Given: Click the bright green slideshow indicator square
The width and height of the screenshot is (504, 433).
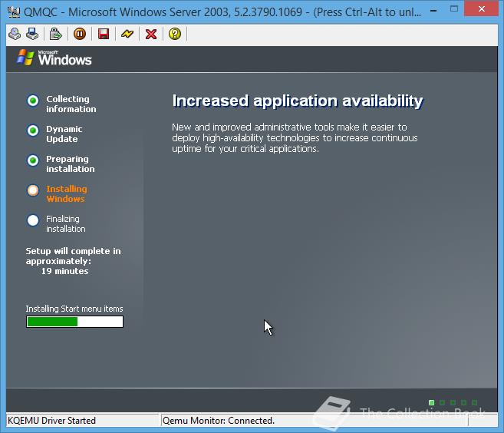Looking at the screenshot, I should click(x=432, y=402).
